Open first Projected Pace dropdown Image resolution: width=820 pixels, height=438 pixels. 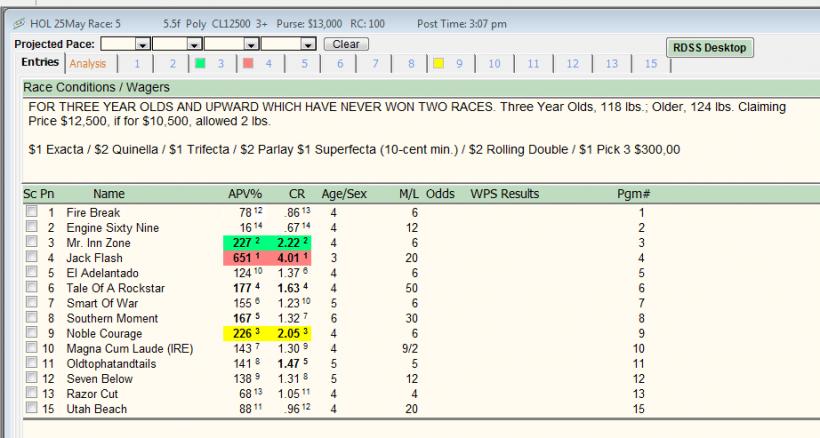coord(143,44)
